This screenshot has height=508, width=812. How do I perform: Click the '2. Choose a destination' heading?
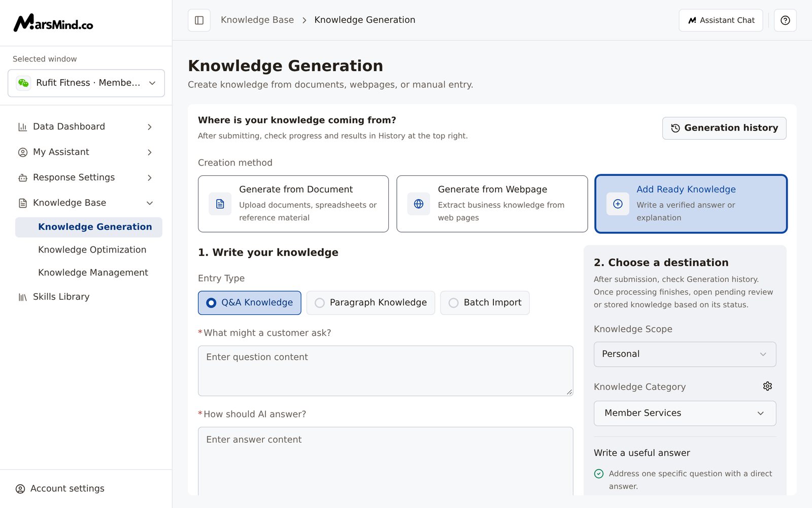point(661,263)
